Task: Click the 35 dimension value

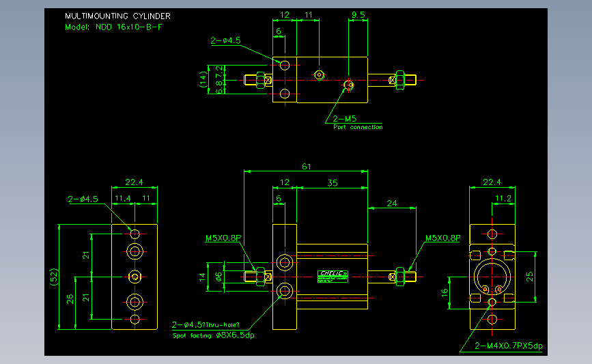Action: point(333,183)
